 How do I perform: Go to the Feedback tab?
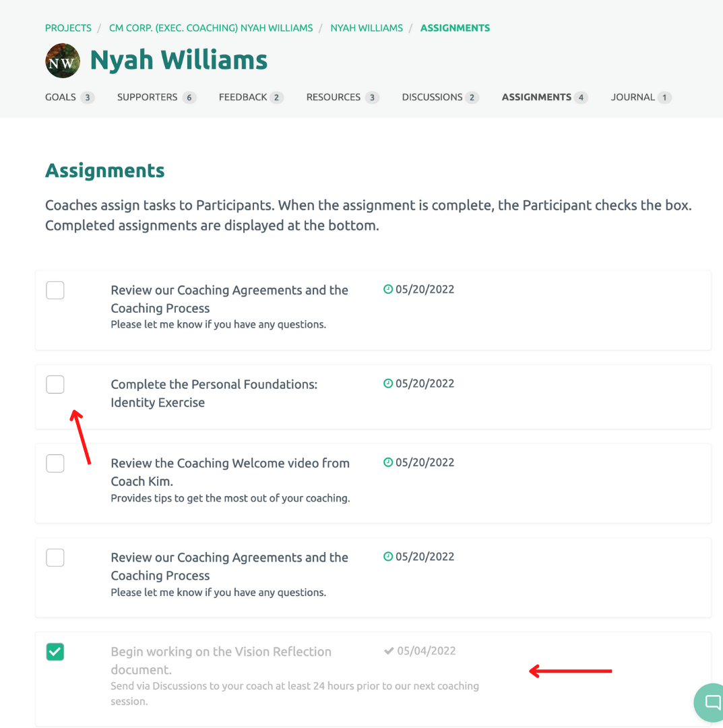tap(251, 97)
